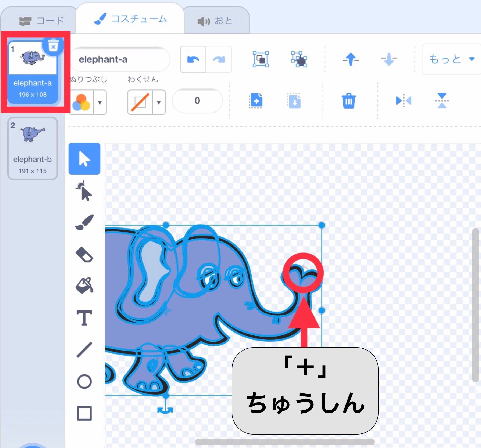Click the outline width field showing 0

197,101
